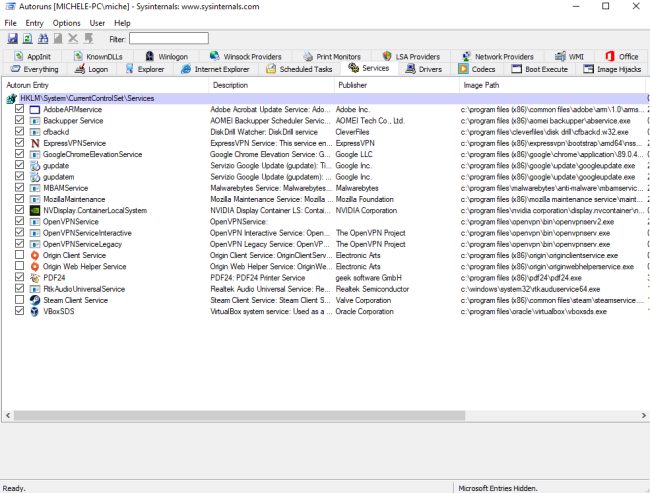Click the Valve Corporation publisher cell

pos(363,300)
